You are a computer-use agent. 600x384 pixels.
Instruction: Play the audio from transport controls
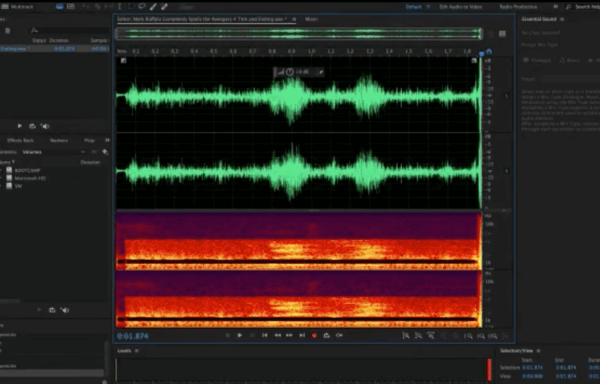tap(240, 335)
